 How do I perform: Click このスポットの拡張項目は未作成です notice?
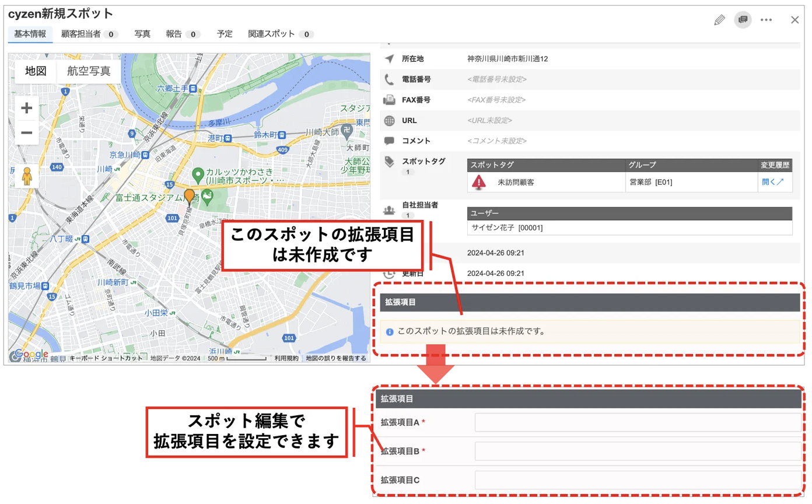(590, 332)
